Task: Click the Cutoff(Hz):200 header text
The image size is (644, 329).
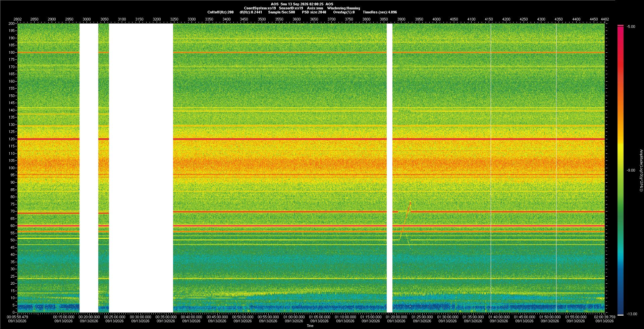Action: point(220,12)
